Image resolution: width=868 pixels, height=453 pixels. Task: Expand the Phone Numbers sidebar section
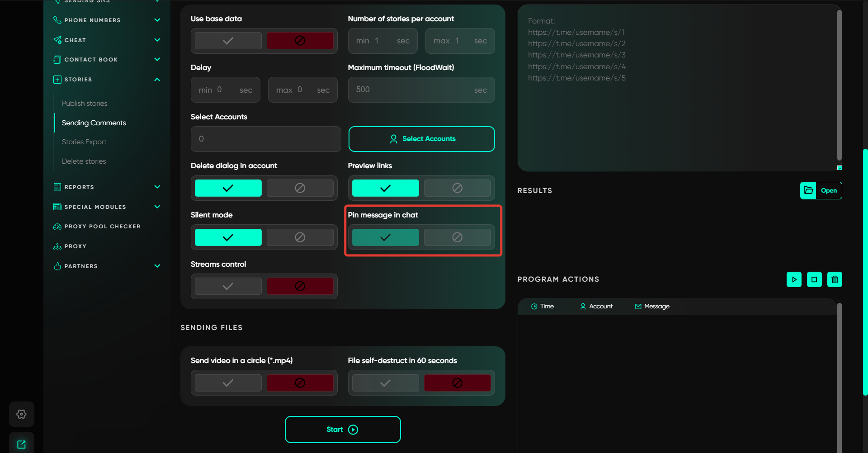157,20
